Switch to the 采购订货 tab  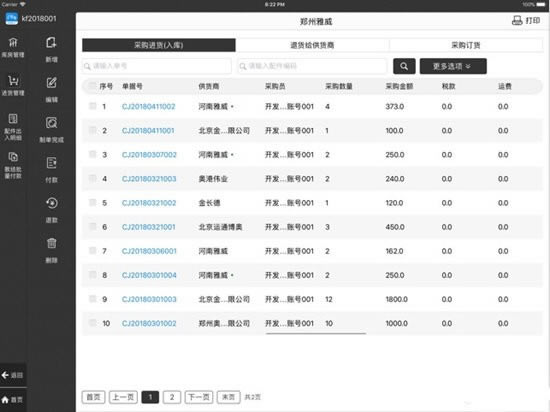(x=465, y=45)
